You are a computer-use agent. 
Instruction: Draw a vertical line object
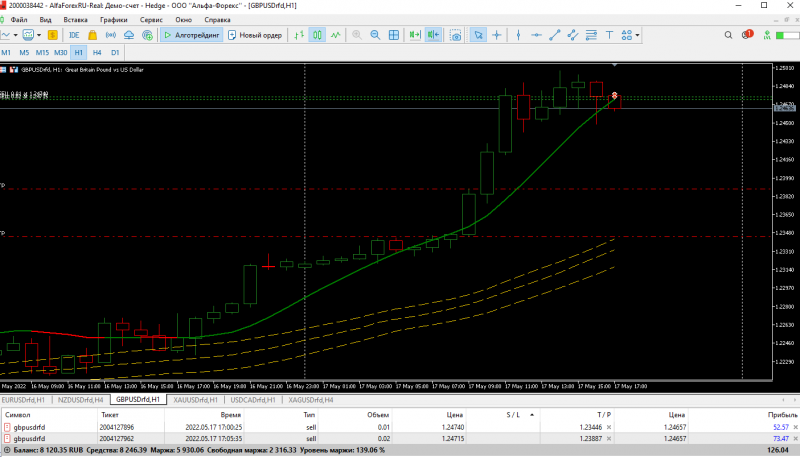pyautogui.click(x=518, y=35)
